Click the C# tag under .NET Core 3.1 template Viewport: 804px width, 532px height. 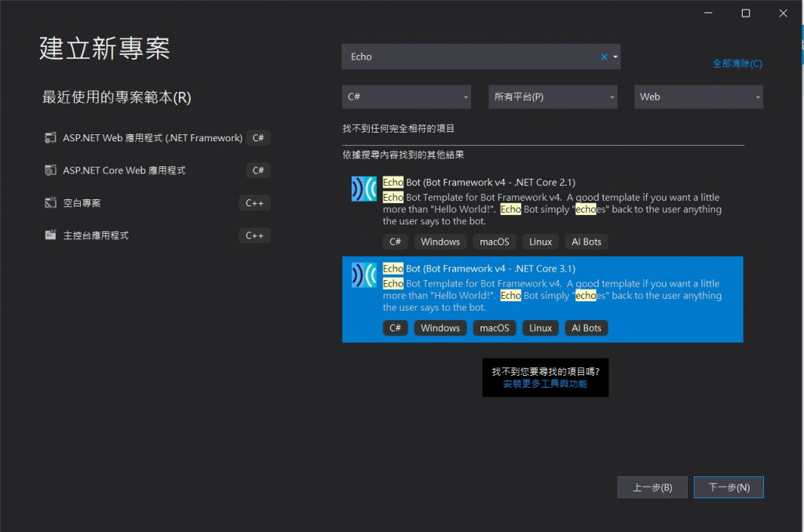(395, 328)
